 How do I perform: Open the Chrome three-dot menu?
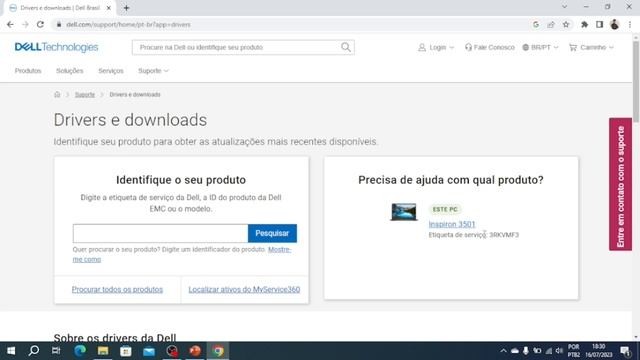point(630,24)
